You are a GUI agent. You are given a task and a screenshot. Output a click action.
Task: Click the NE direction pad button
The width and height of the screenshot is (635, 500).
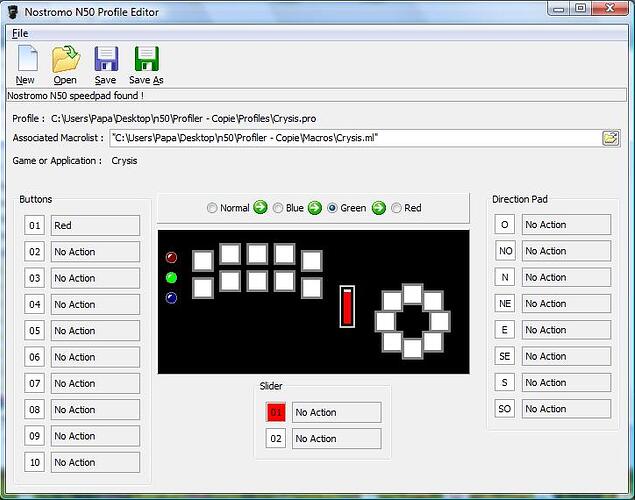(506, 304)
